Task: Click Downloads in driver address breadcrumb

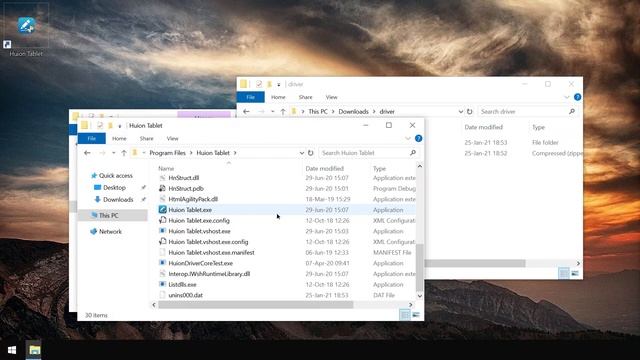Action: click(x=353, y=111)
